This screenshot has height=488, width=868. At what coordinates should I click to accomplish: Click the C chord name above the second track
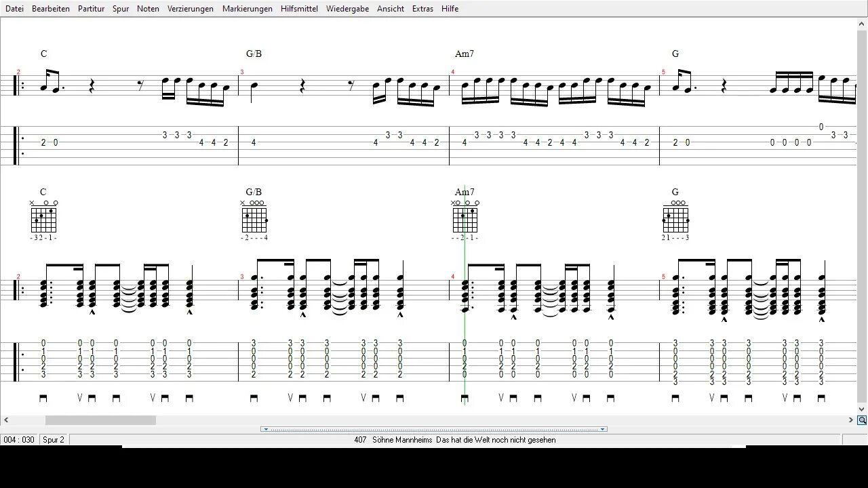(x=43, y=192)
